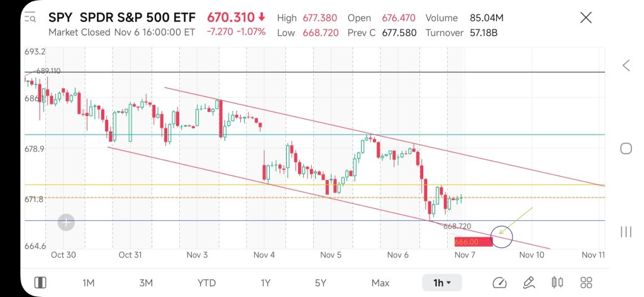Open the speedometer indicator icon
Screen dimensions: 644x297
500,283
